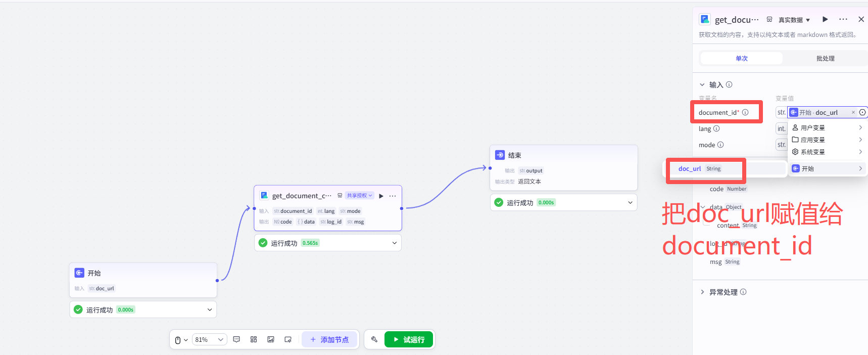Click the data output tag in get_document node
The height and width of the screenshot is (355, 868).
306,221
